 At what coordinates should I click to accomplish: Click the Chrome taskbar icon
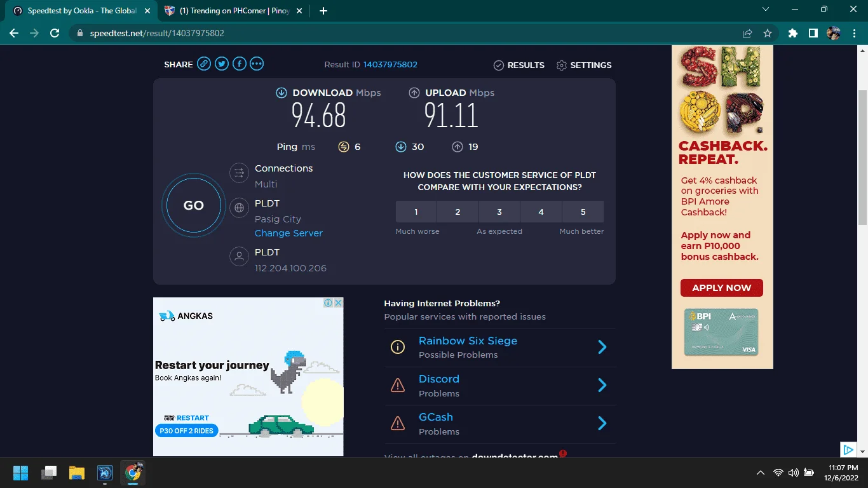(133, 472)
